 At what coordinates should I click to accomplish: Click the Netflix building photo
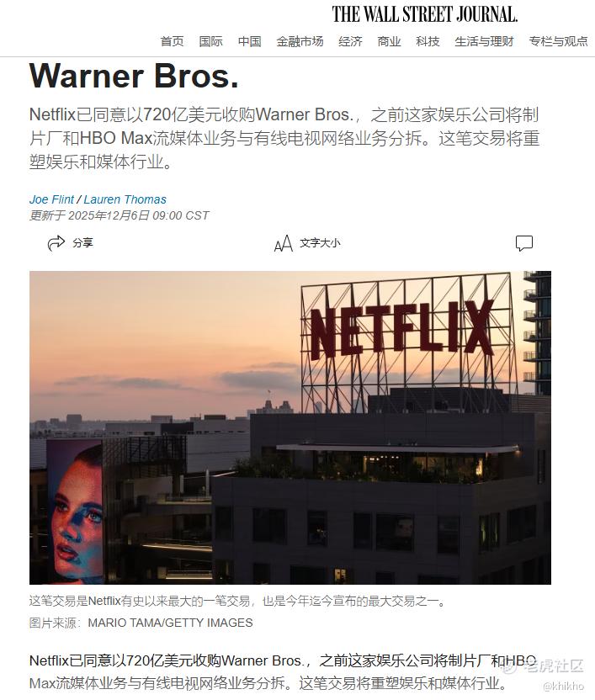(x=290, y=427)
